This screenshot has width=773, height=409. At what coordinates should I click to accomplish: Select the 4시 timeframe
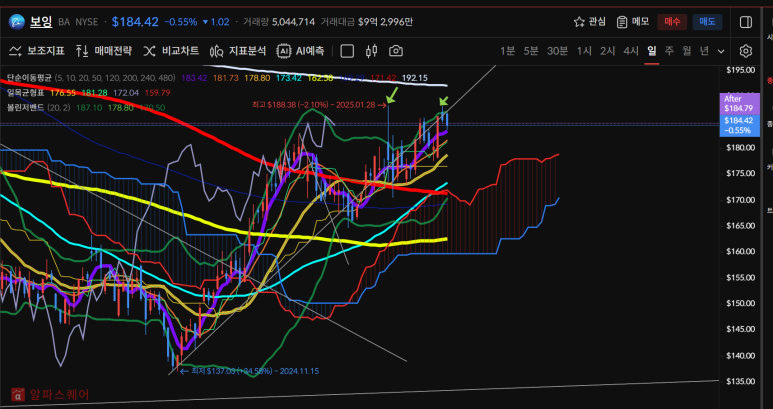[631, 51]
